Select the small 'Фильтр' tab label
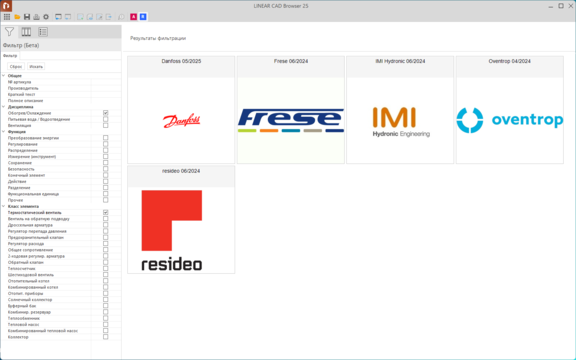This screenshot has width=576, height=360. (x=10, y=56)
